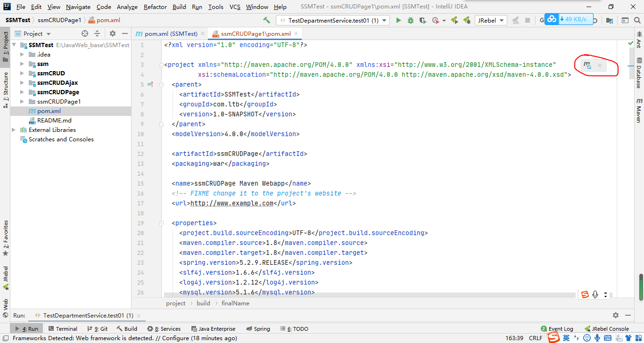Switch to pom.xml (SSMTest) editor tab

(171, 33)
